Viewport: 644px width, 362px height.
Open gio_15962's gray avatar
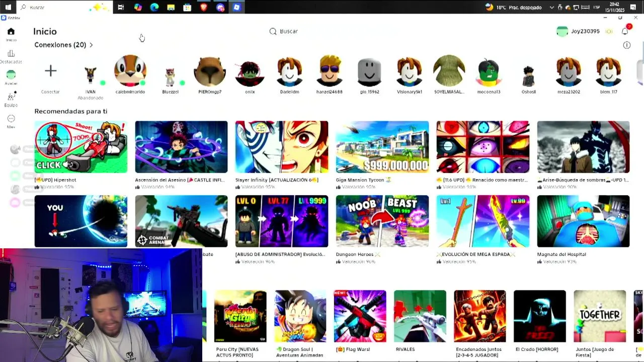click(x=369, y=72)
